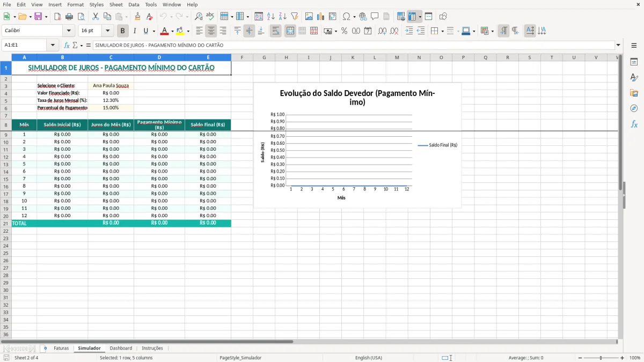Center text horizontally

pos(211,31)
